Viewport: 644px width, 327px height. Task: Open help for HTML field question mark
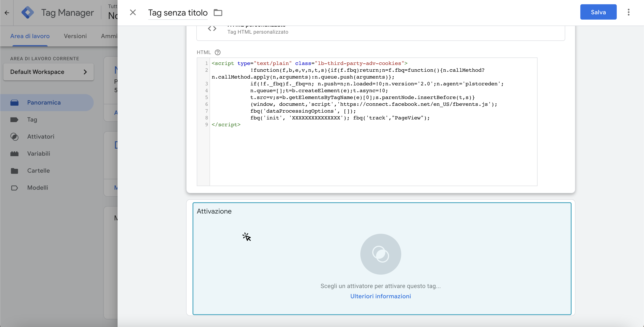click(x=217, y=52)
